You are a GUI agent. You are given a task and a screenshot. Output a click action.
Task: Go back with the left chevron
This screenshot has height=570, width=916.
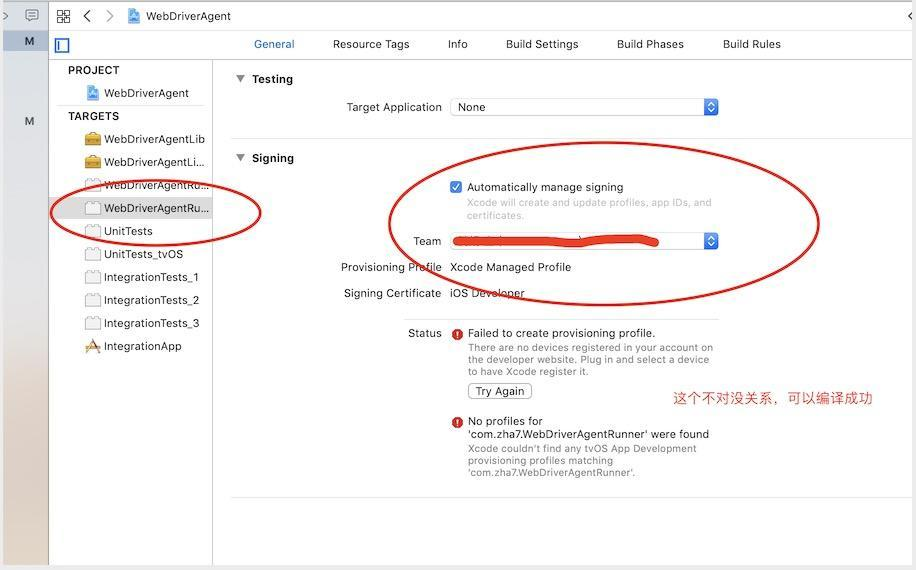pos(87,16)
